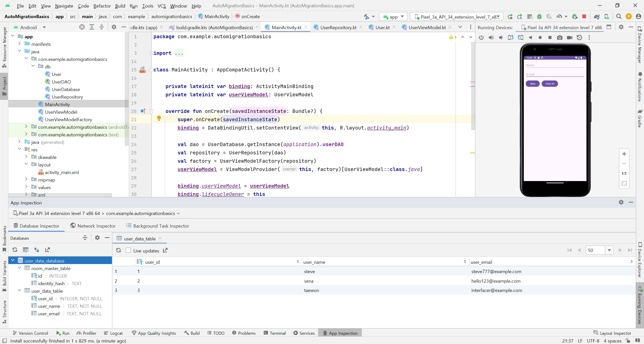The image size is (644, 344).
Task: Enable the Live updates checkbox
Action: coord(128,250)
